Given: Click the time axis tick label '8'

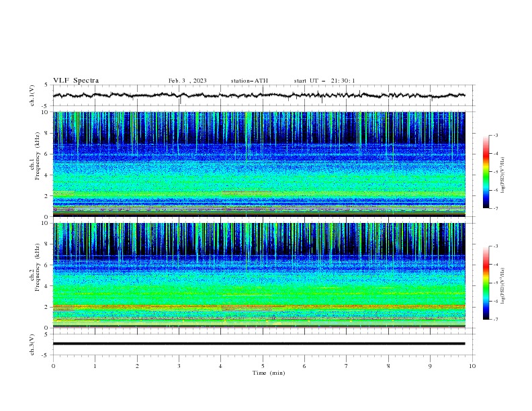Looking at the screenshot, I should pos(388,366).
